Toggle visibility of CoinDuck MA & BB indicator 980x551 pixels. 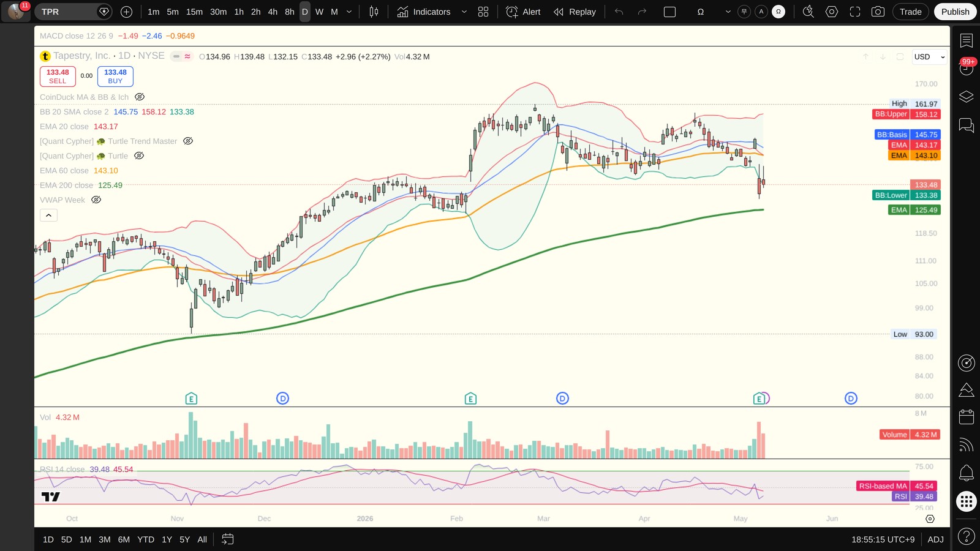(140, 97)
